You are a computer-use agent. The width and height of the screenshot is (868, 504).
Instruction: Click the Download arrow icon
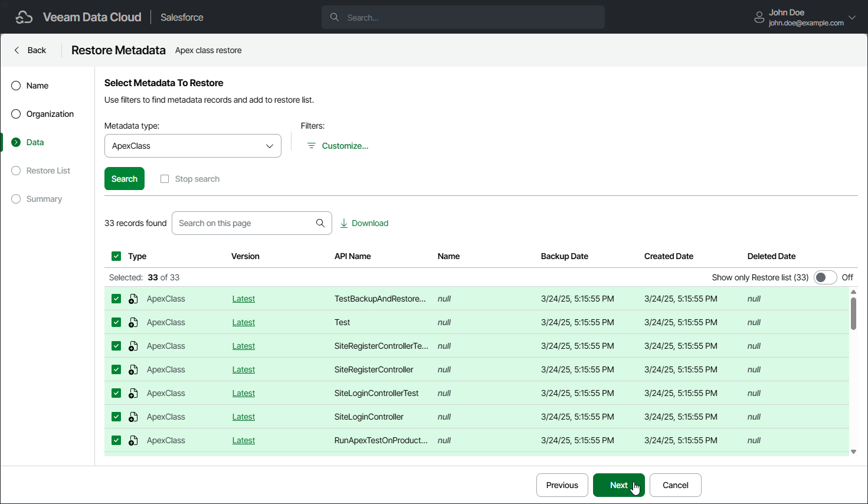pos(344,223)
